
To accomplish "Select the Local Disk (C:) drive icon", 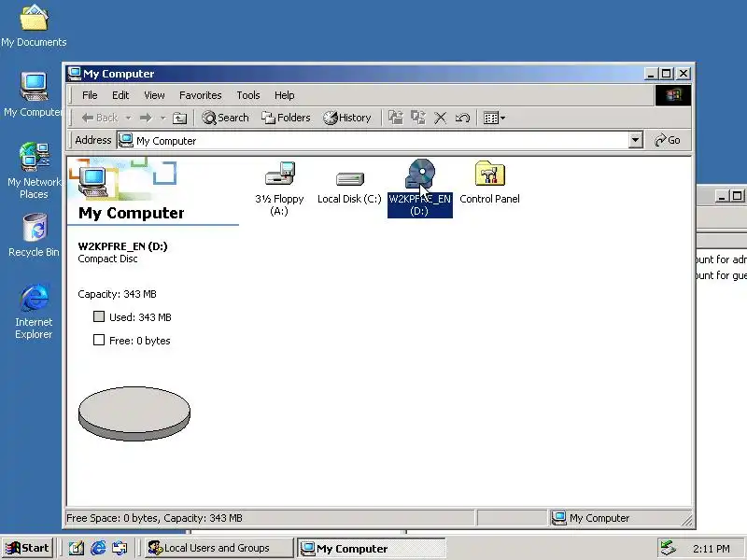I will point(349,188).
